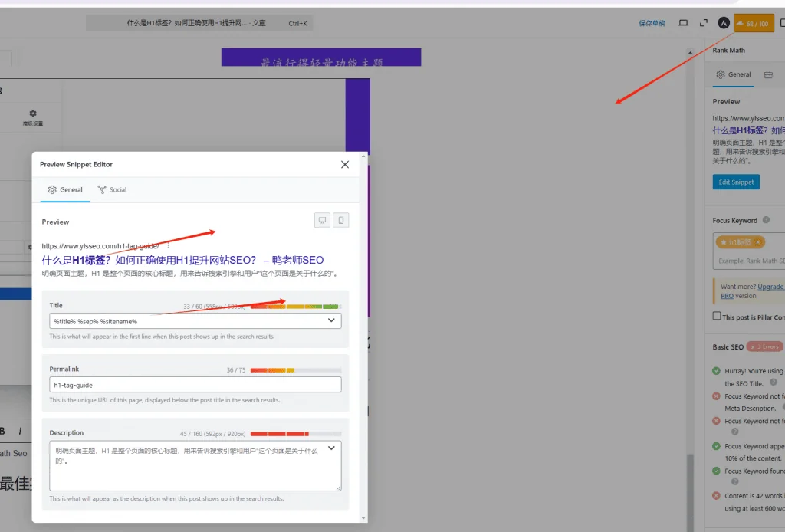Click the Description length progress bar
The height and width of the screenshot is (532, 785).
click(295, 434)
